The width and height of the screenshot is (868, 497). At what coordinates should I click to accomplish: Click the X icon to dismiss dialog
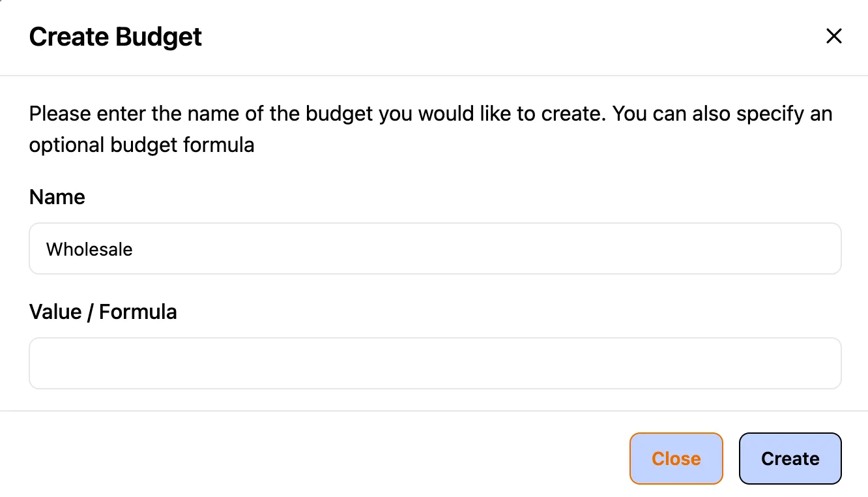(833, 37)
